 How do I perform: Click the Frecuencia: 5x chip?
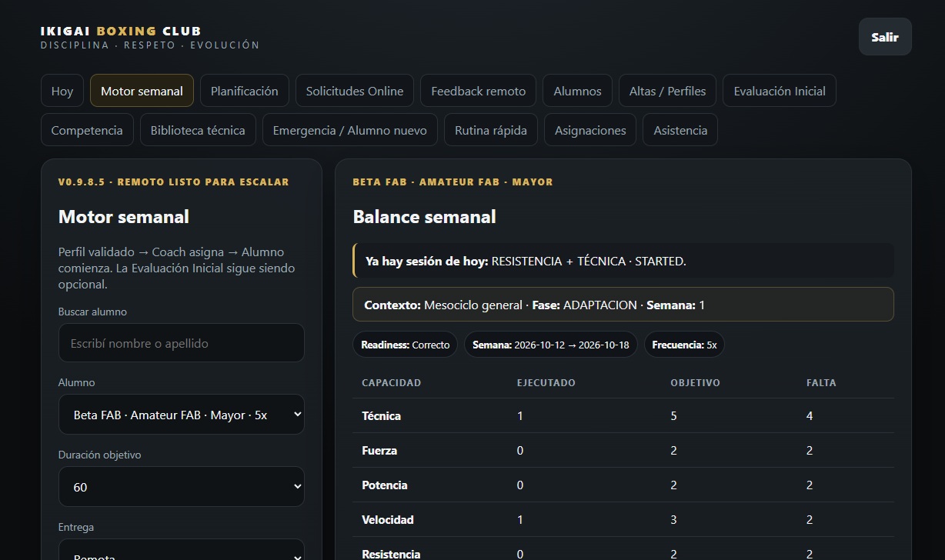(684, 345)
